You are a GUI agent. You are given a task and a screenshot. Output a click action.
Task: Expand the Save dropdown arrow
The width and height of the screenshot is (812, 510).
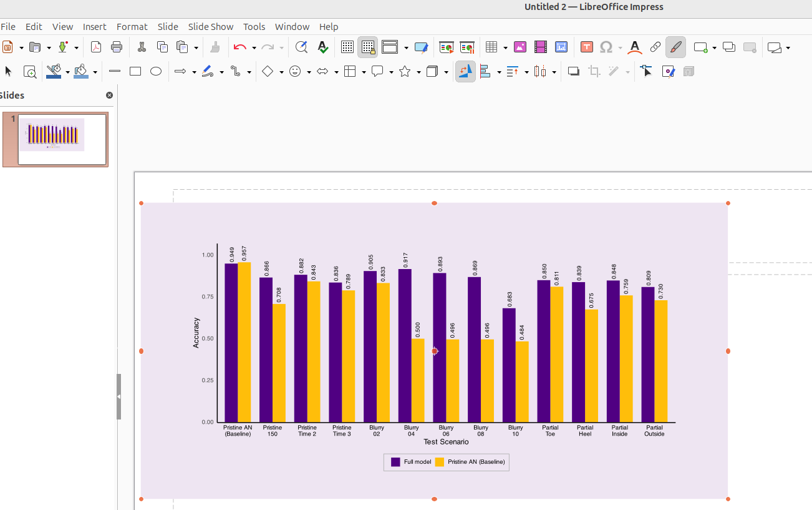click(76, 47)
